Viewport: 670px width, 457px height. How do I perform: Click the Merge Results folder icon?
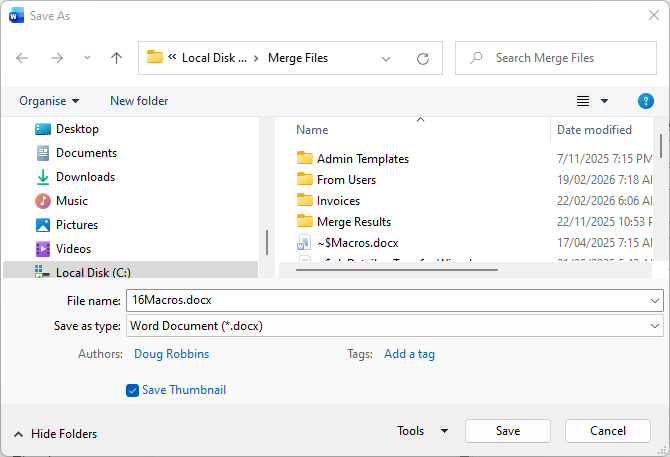coord(305,220)
